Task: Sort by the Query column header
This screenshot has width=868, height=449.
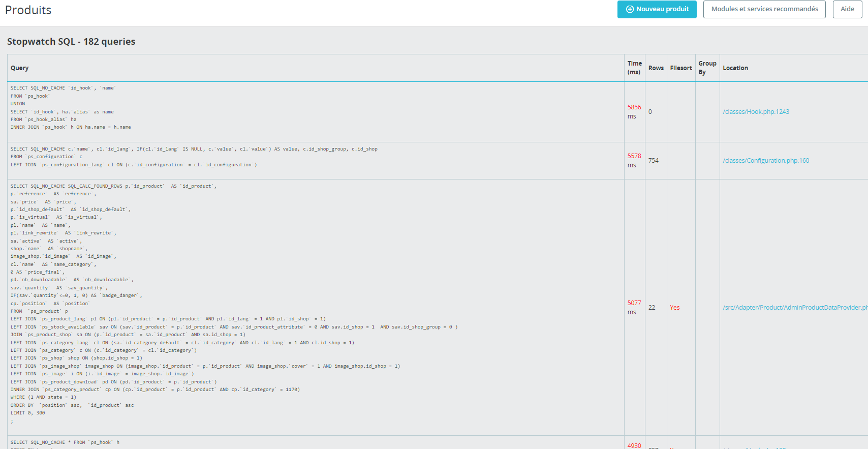Action: pos(19,68)
